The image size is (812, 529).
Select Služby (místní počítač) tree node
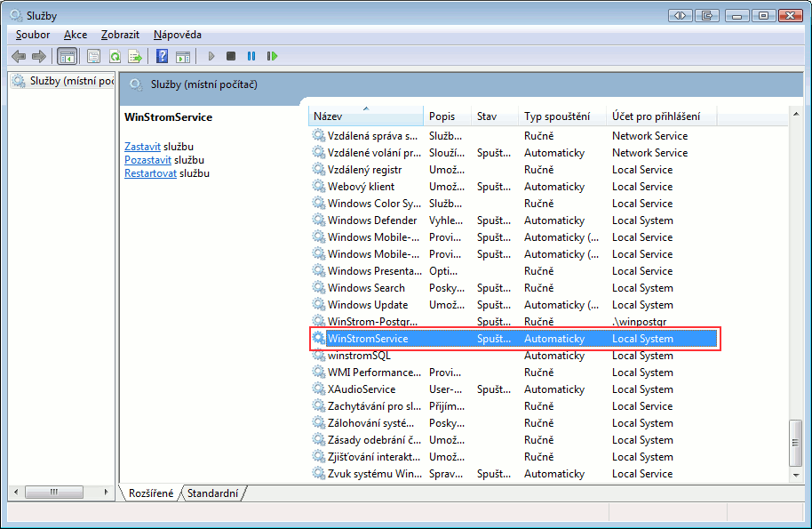[62, 81]
